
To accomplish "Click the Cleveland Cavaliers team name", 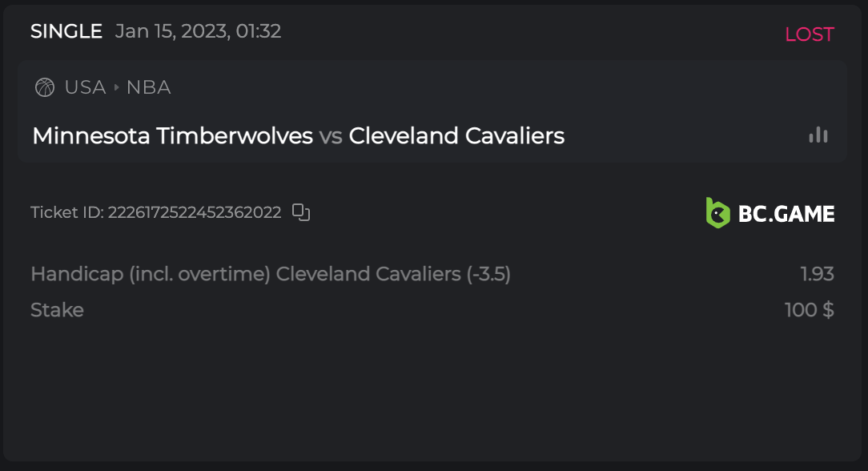I will (456, 135).
